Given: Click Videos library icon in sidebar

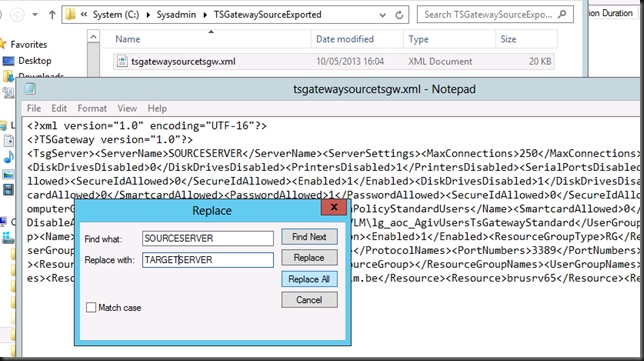Looking at the screenshot, I should (8, 190).
